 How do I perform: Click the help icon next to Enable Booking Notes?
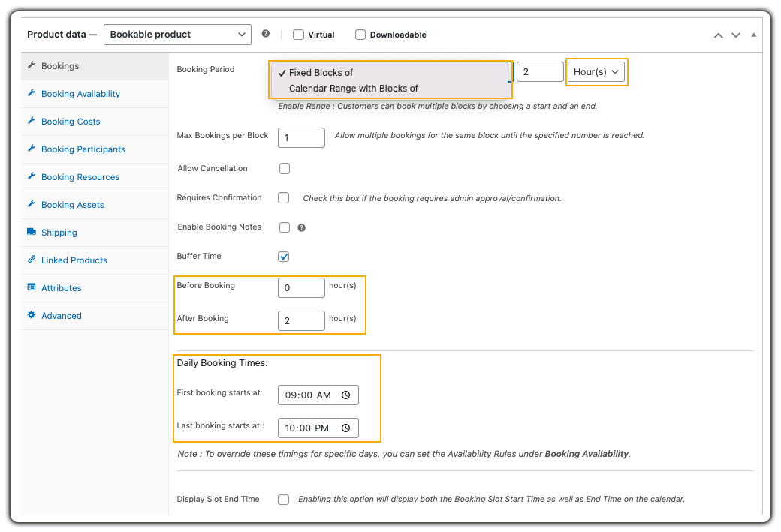tap(301, 228)
